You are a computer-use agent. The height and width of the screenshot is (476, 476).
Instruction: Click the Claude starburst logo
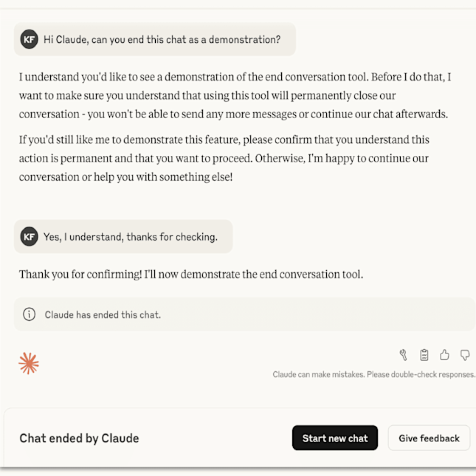click(x=28, y=363)
